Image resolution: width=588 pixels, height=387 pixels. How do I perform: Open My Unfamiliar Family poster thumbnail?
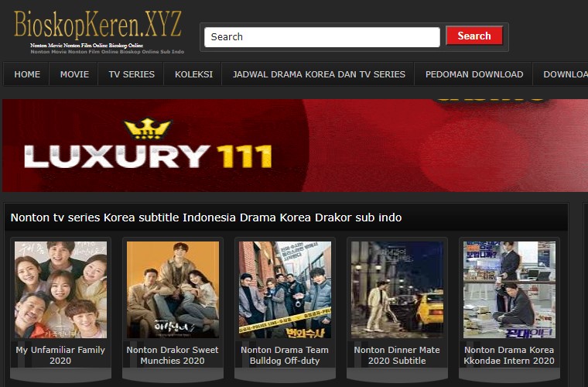coord(61,289)
